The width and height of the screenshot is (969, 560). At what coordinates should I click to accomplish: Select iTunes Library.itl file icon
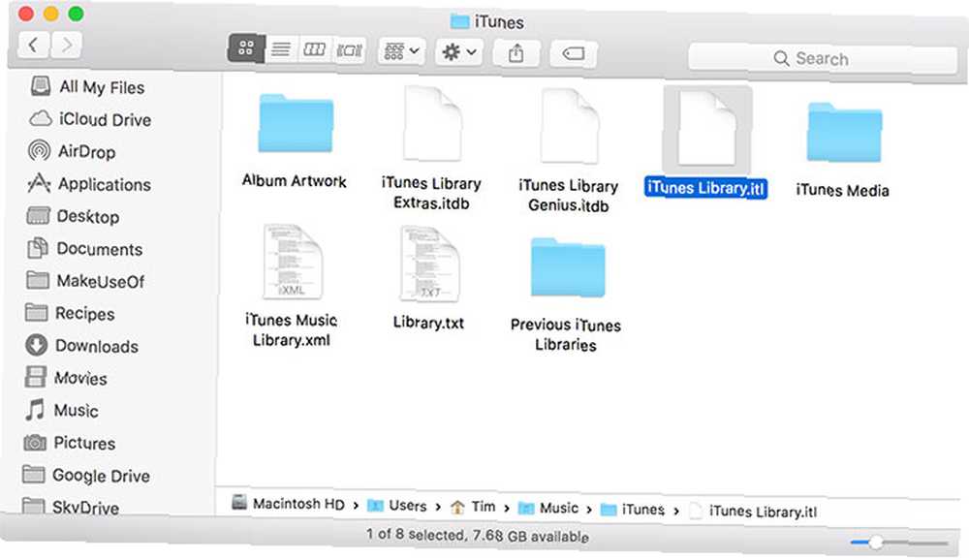coord(706,129)
